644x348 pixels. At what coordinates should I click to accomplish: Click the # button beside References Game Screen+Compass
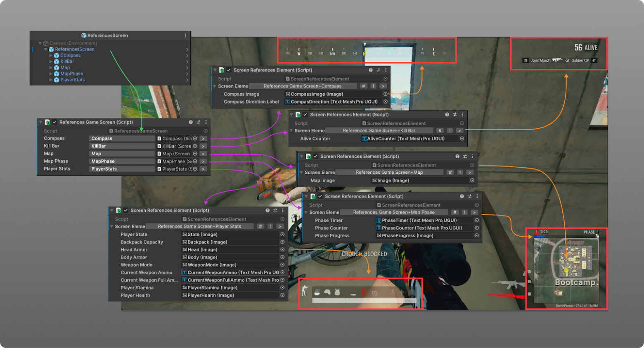point(363,86)
